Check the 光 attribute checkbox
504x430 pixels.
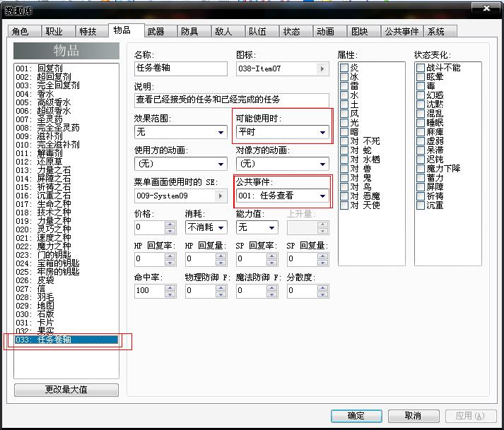click(x=344, y=123)
